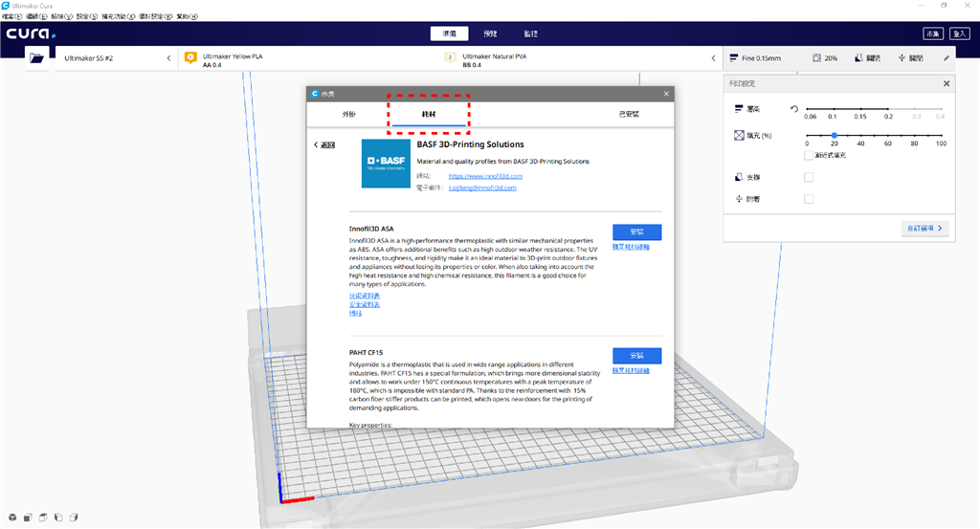Click the Natural PVA extruder 2 icon
This screenshot has width=980, height=529.
point(449,57)
